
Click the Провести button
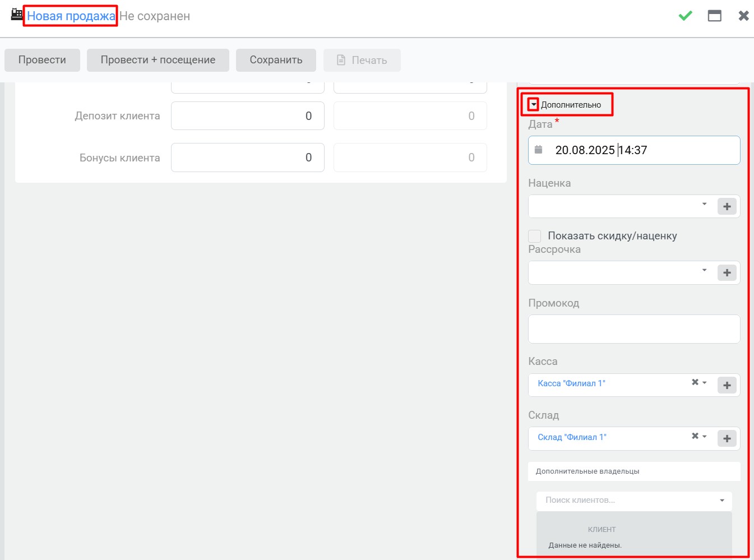[x=42, y=60]
